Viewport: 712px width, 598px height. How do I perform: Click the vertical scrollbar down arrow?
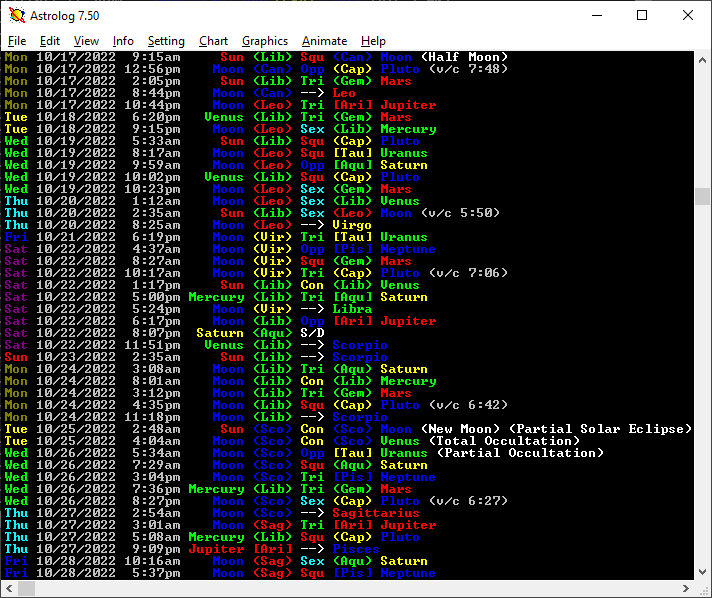702,572
